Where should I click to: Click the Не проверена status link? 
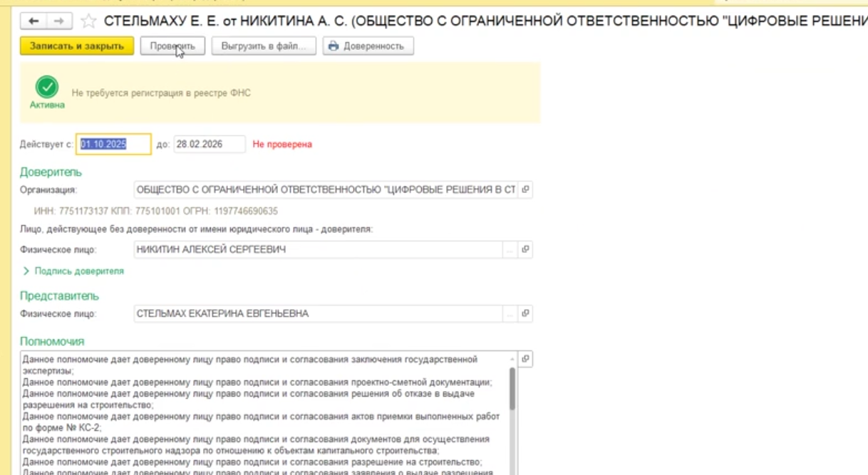[282, 145]
